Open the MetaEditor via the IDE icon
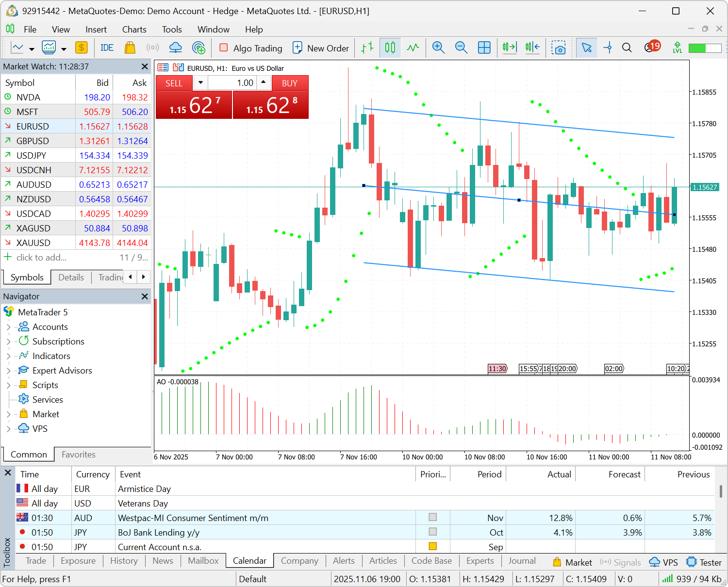Image resolution: width=728 pixels, height=587 pixels. 107,48
